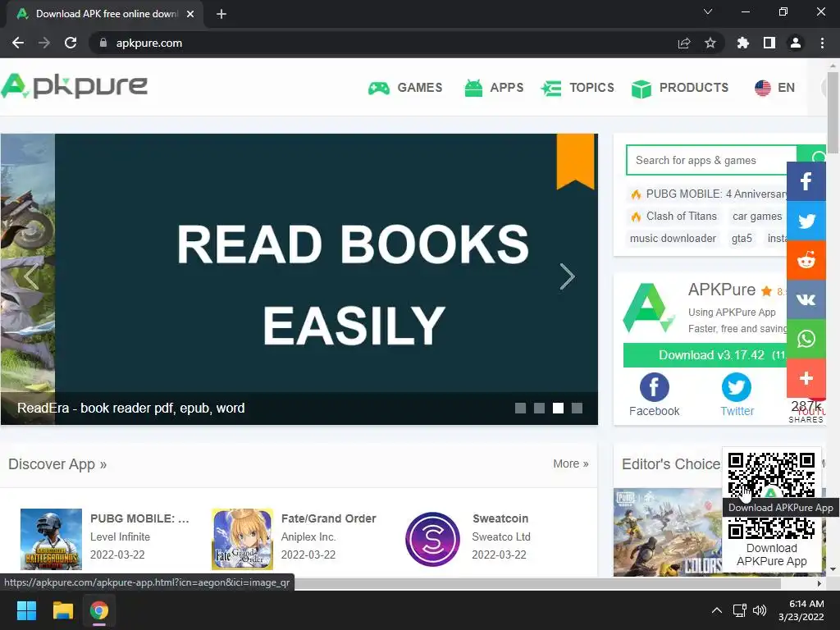Click the round Facebook icon in APKPure panel
Viewport: 840px width, 630px height.
click(x=654, y=387)
